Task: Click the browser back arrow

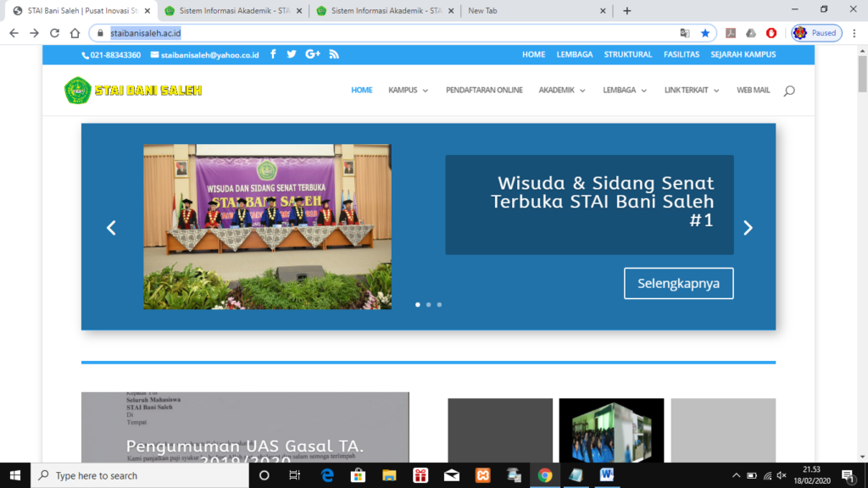Action: tap(14, 33)
